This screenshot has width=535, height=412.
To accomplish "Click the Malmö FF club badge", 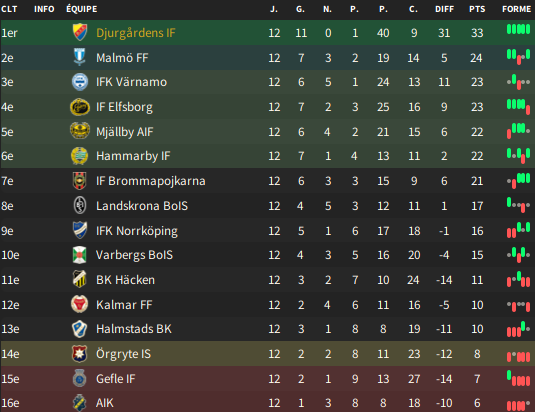I will coord(79,57).
